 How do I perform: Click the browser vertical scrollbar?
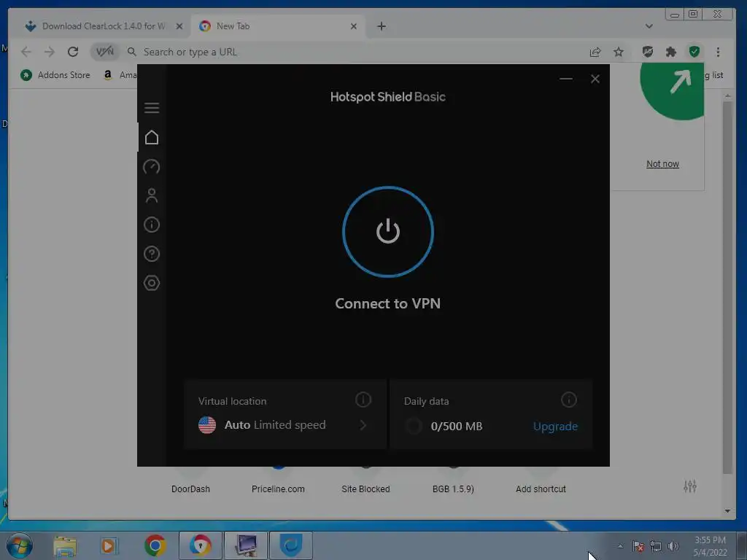point(727,287)
